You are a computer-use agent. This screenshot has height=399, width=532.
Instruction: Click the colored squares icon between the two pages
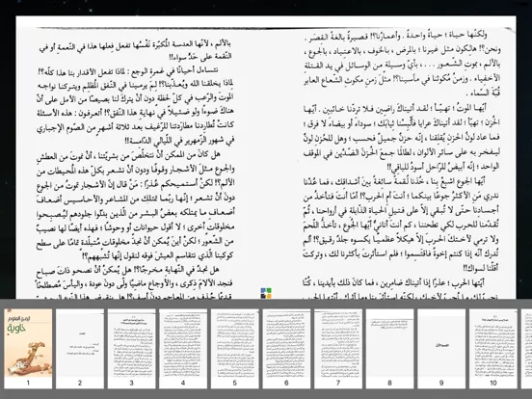pos(266,293)
